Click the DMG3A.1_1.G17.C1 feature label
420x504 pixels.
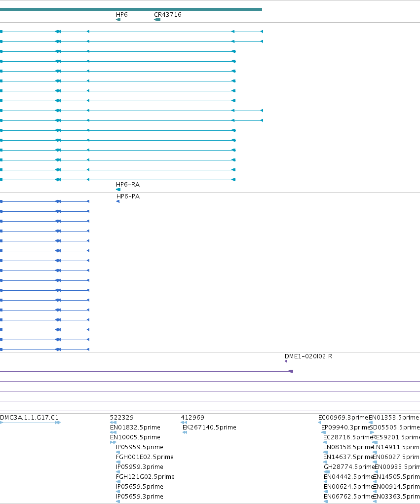pos(29,418)
